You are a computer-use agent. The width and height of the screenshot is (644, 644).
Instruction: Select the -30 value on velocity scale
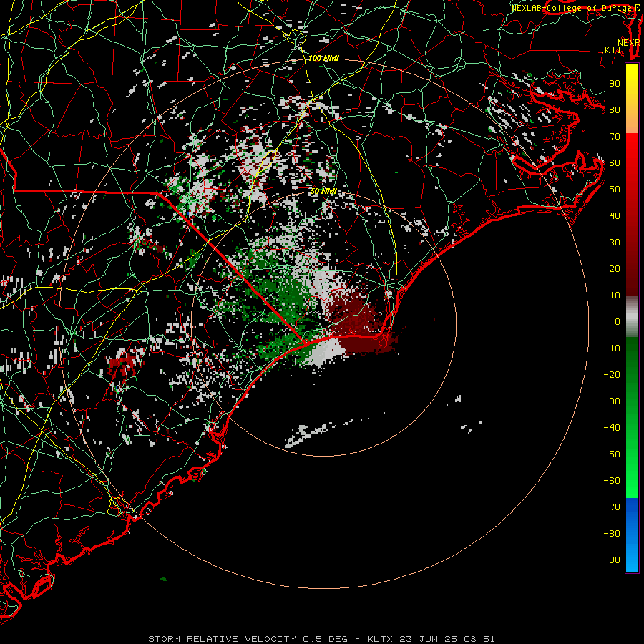pyautogui.click(x=612, y=401)
